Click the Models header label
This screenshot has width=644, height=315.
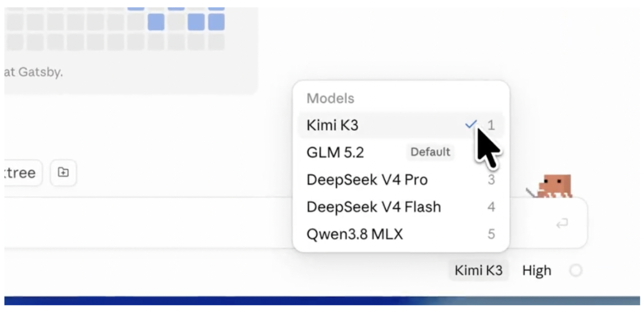(x=331, y=98)
